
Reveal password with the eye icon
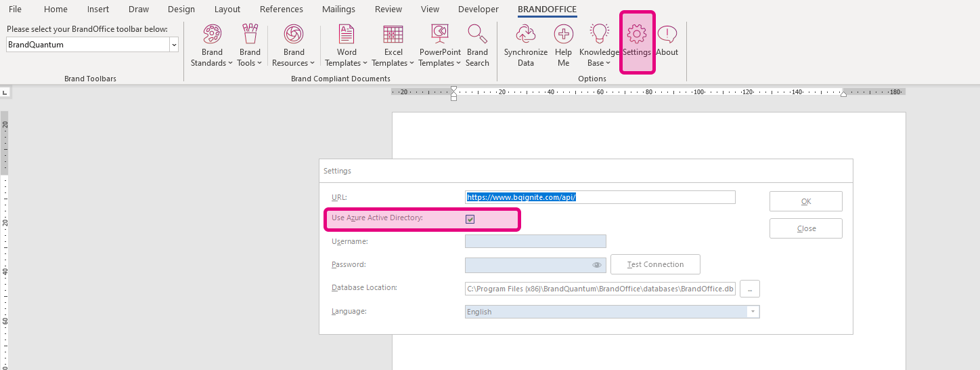[597, 265]
